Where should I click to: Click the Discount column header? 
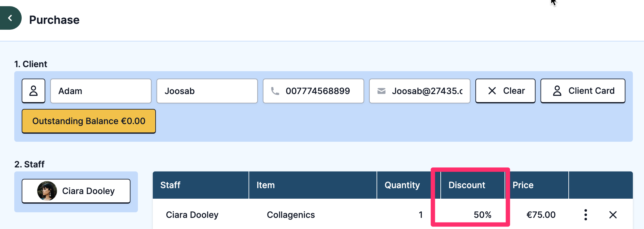(x=467, y=185)
